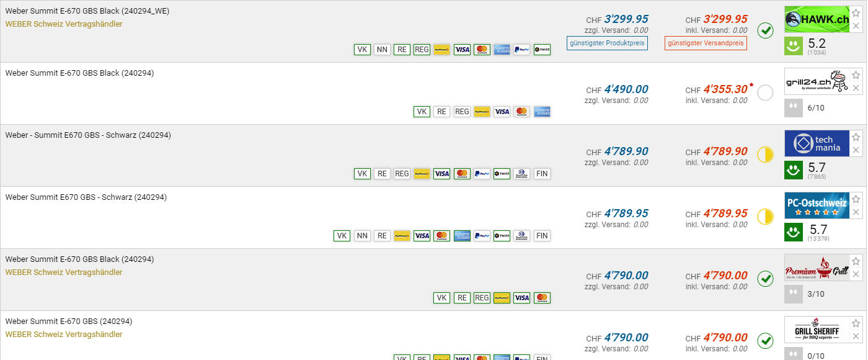Click the green availability checkmark for HAWK.ch offer
The width and height of the screenshot is (868, 360).
coord(766,30)
